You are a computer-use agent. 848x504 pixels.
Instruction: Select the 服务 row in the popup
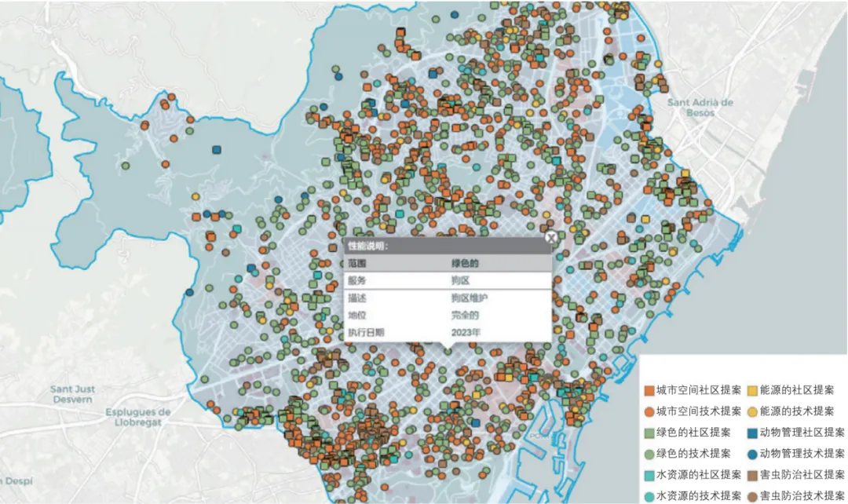click(x=446, y=280)
